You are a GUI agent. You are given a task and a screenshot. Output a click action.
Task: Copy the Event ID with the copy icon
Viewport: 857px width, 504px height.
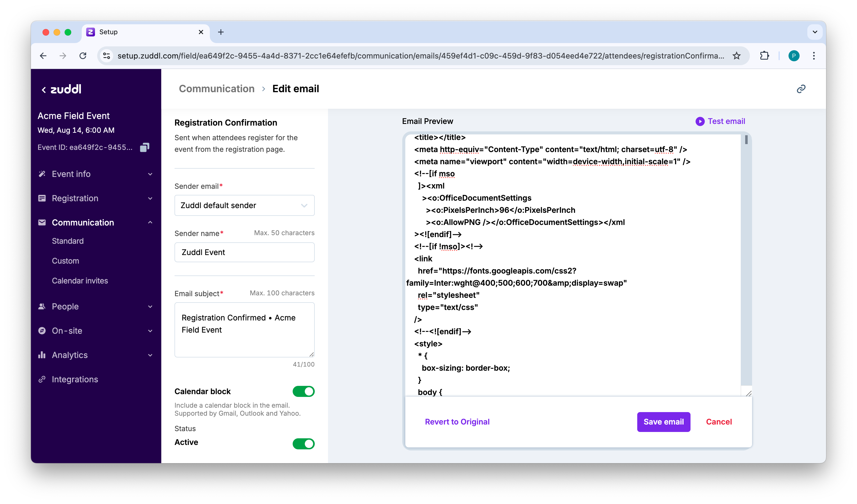pyautogui.click(x=144, y=147)
